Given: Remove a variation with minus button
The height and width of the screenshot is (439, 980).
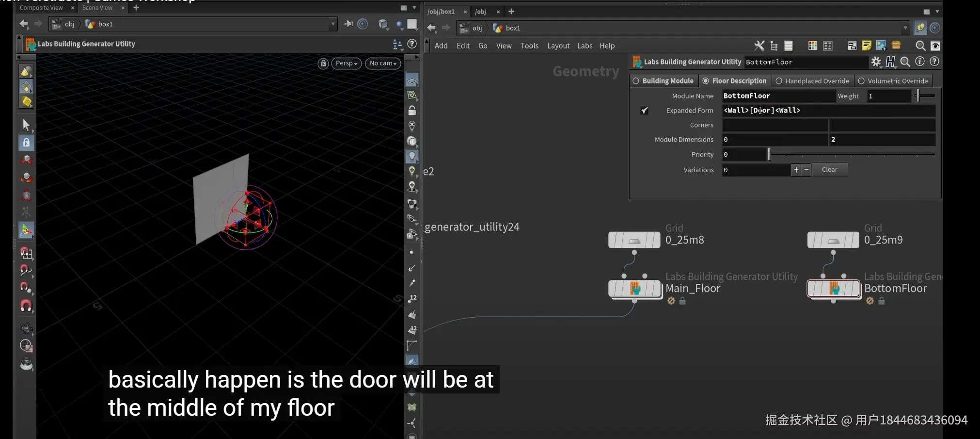Looking at the screenshot, I should click(x=806, y=170).
